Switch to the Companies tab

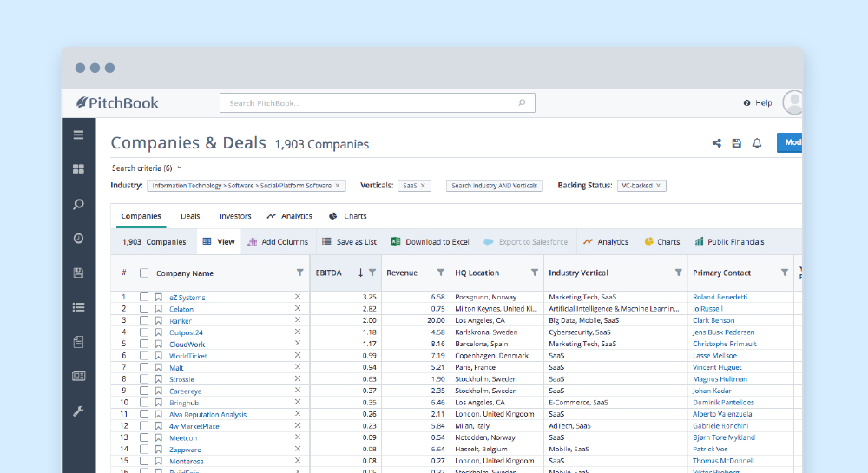click(141, 216)
